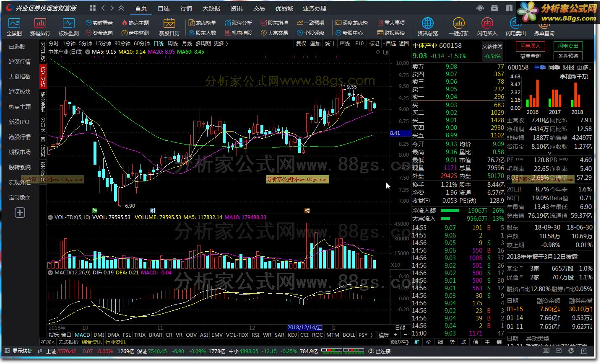
Task: Select 周线 weekly chart period
Action: [x=173, y=43]
